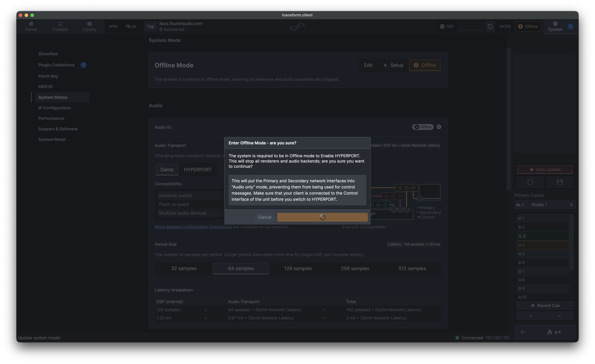Open Patch Bay in sidebar
The height and width of the screenshot is (364, 595).
tap(48, 76)
